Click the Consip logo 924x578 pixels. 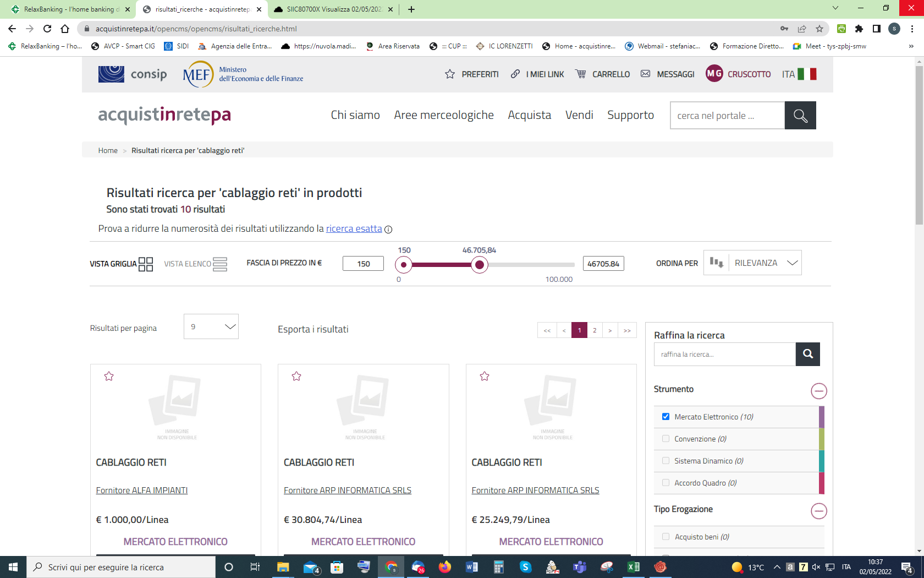click(133, 74)
